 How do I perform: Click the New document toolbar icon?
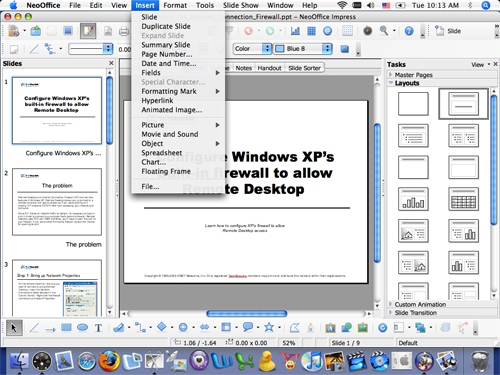(14, 31)
